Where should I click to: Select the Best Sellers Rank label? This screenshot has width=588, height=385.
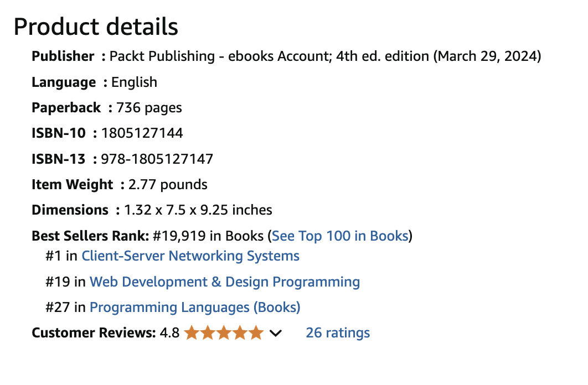90,236
